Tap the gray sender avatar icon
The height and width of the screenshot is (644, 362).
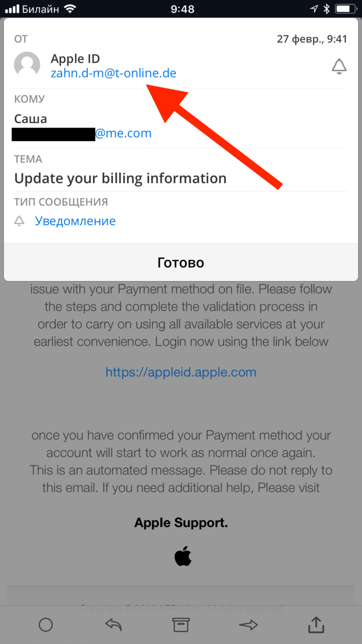pos(27,64)
